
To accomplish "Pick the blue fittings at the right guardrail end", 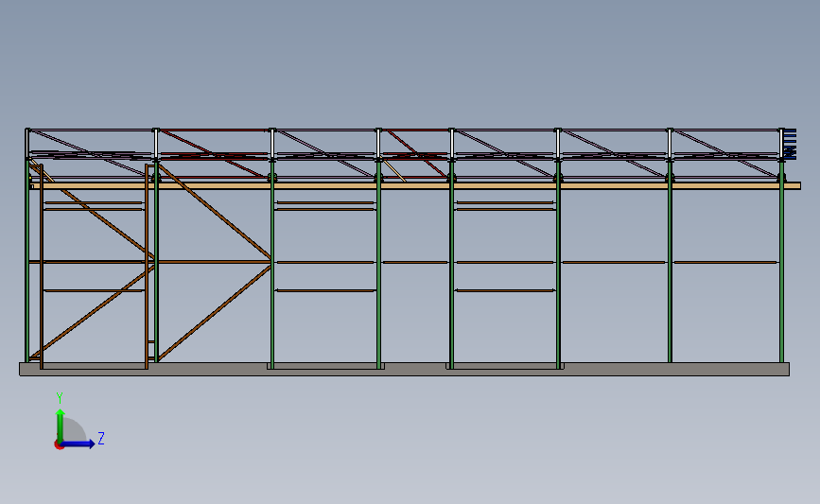I will pyautogui.click(x=789, y=144).
